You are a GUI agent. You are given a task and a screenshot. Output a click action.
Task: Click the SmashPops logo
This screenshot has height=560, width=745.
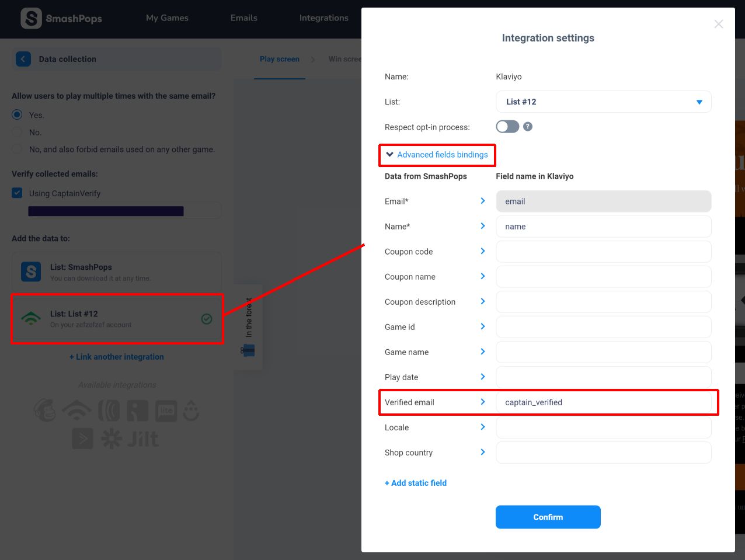coord(61,19)
